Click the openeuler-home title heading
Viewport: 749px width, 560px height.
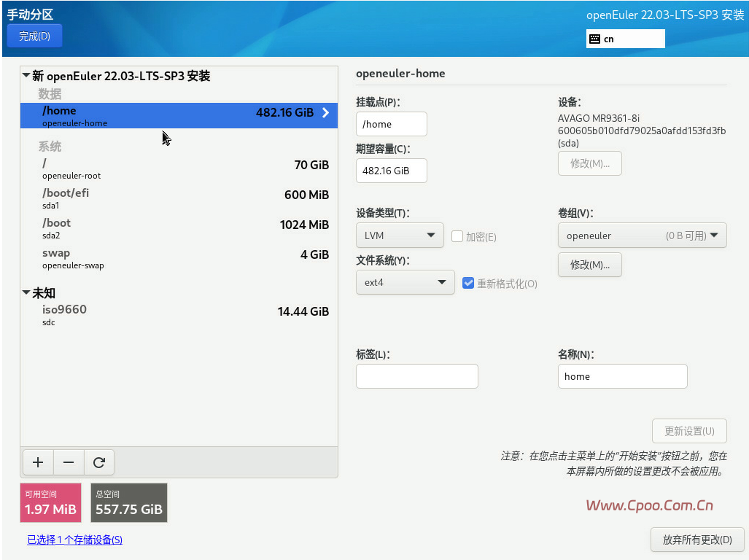[400, 74]
